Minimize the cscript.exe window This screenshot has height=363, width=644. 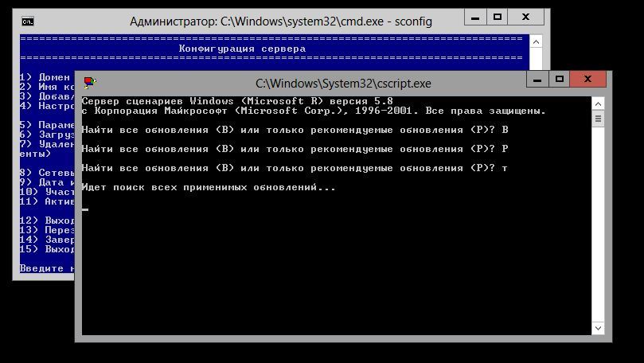point(537,80)
